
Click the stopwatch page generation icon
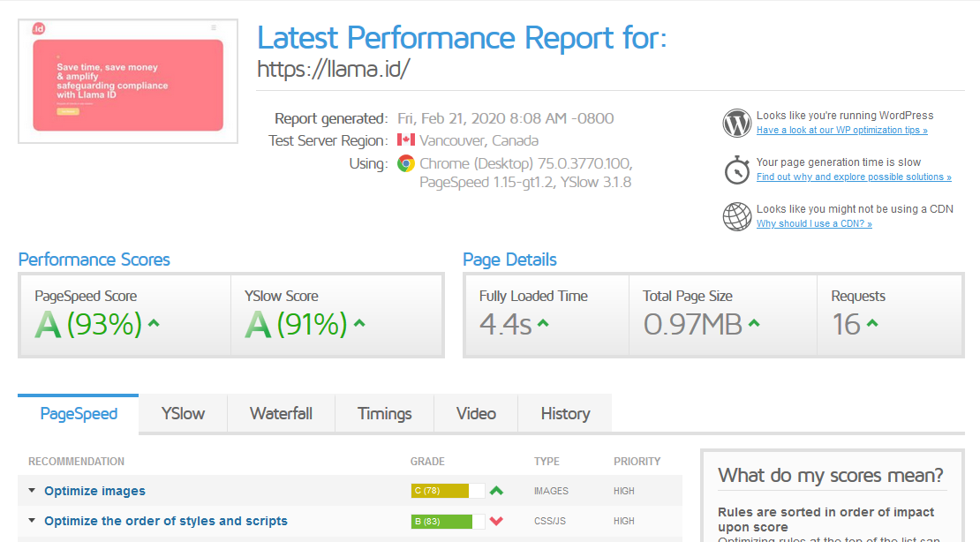point(736,169)
